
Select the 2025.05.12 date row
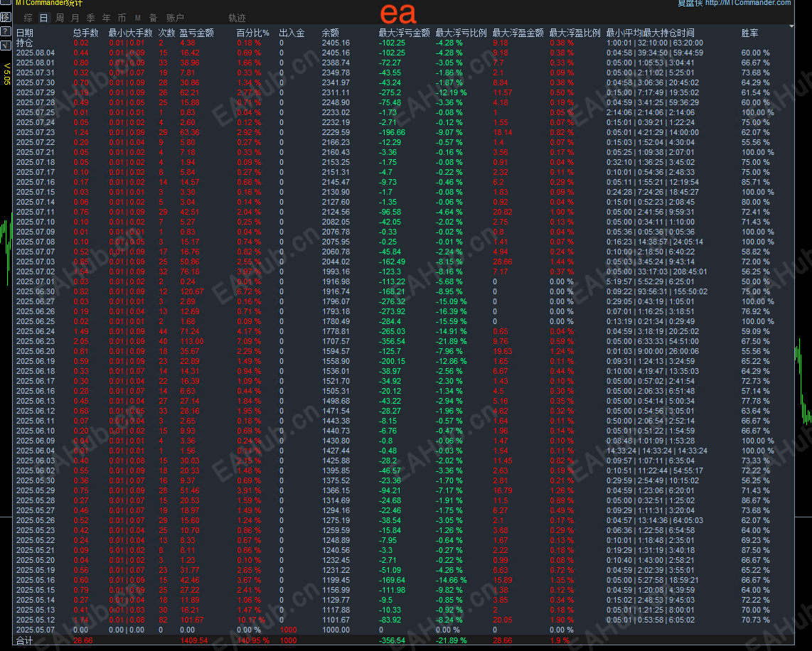36,620
